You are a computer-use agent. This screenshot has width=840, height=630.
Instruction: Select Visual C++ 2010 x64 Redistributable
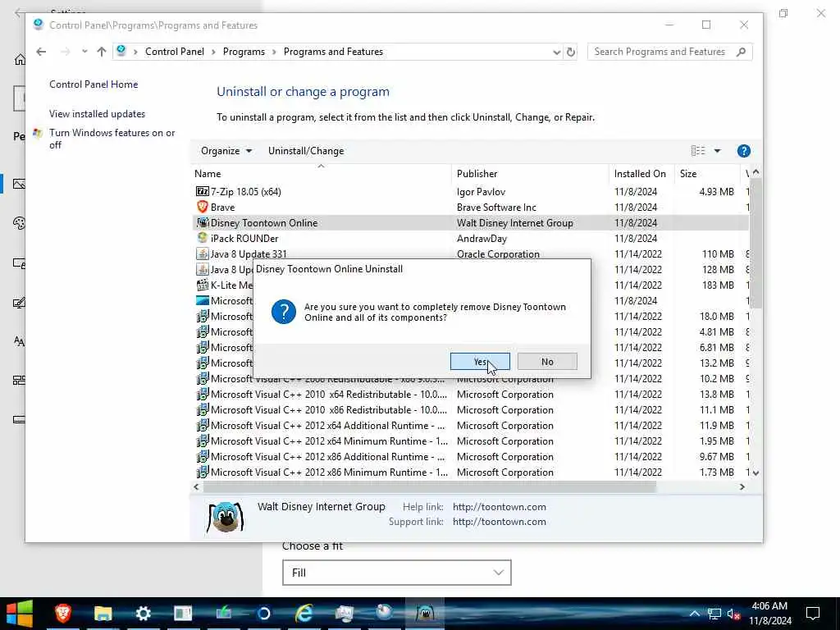click(x=328, y=395)
